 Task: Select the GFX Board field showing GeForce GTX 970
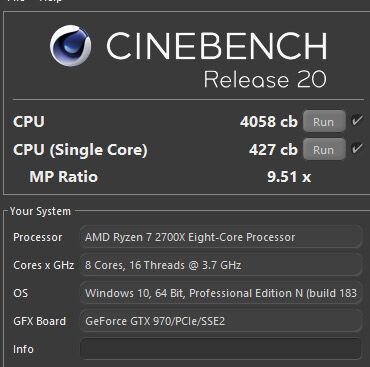point(221,321)
